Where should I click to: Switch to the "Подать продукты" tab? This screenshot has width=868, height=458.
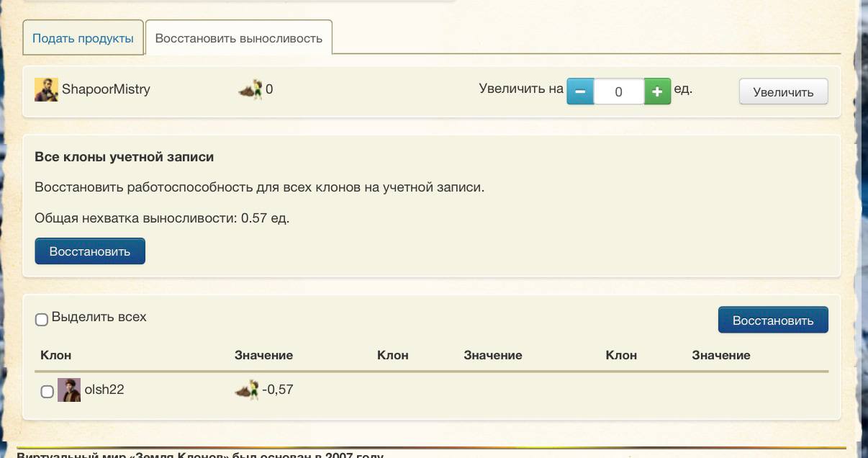[x=83, y=38]
